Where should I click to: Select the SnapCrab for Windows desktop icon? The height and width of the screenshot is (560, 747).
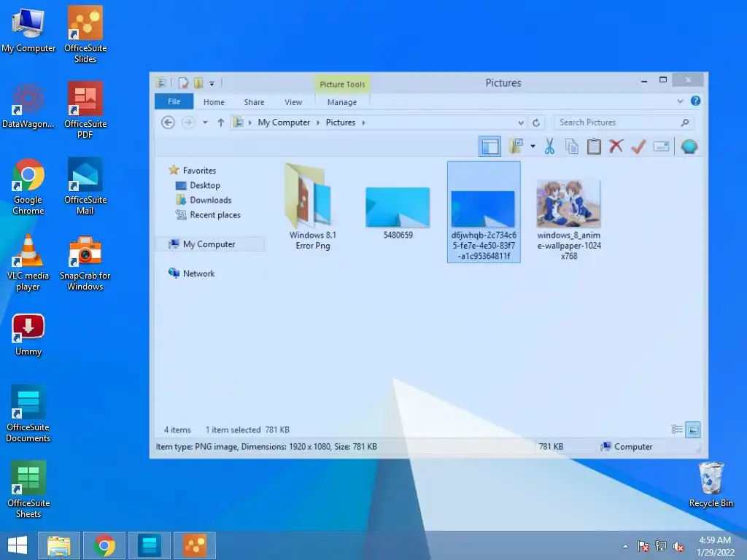tap(85, 262)
